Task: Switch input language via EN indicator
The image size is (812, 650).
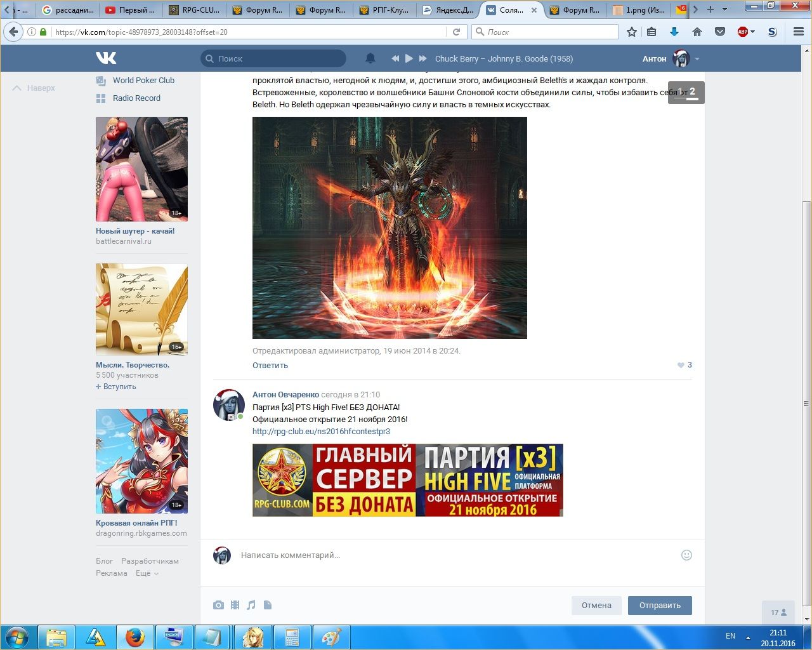Action: pyautogui.click(x=731, y=636)
